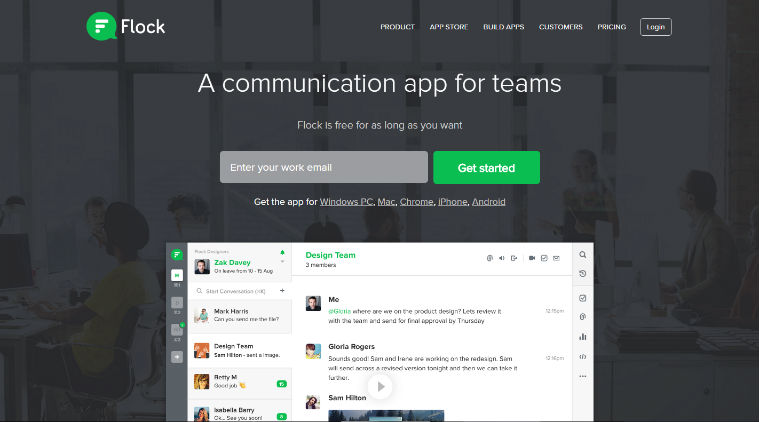
Task: Click the three-dot more icon in right sidebar
Action: [x=583, y=376]
